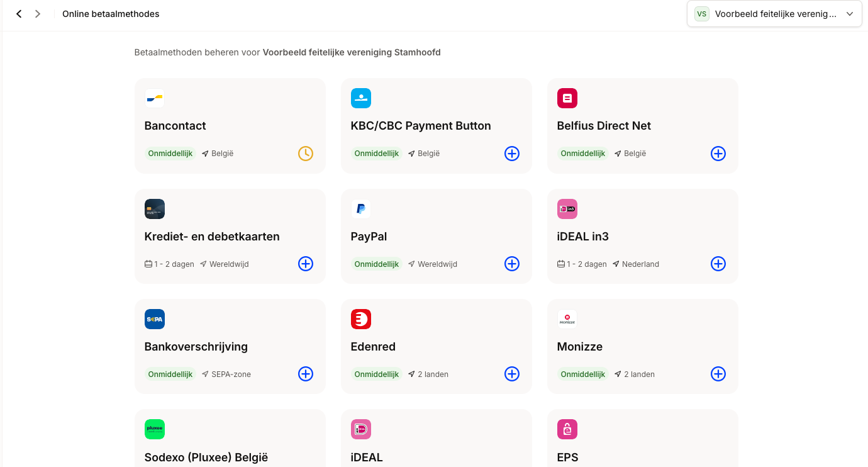Click the Bancontact logo icon
Screen dimensions: 868x467
(x=155, y=98)
